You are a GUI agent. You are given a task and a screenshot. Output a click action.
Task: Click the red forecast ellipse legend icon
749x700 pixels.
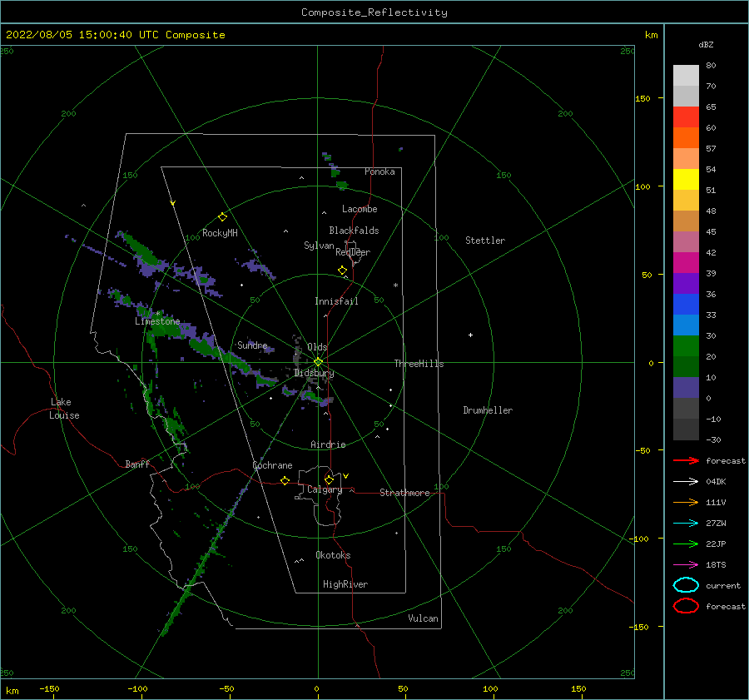[686, 606]
